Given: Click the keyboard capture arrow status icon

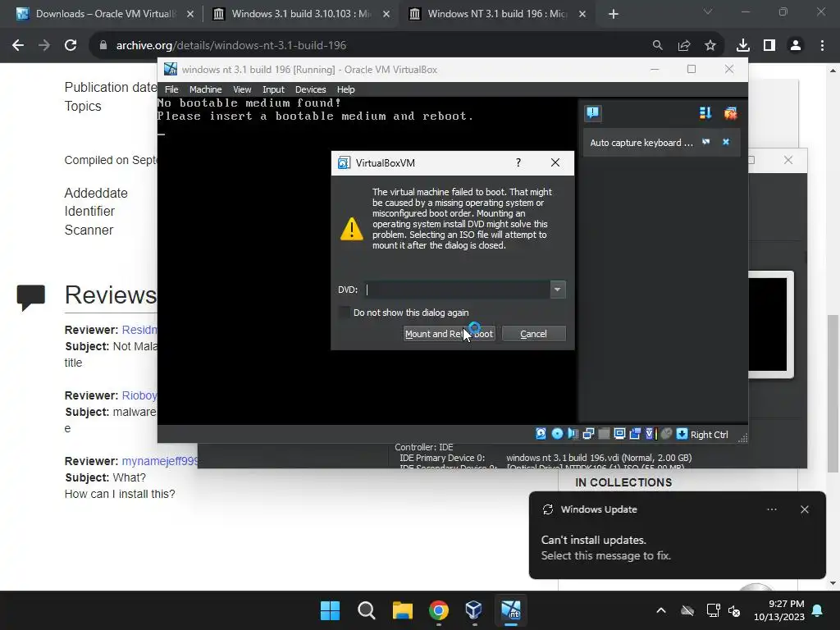Looking at the screenshot, I should click(682, 434).
